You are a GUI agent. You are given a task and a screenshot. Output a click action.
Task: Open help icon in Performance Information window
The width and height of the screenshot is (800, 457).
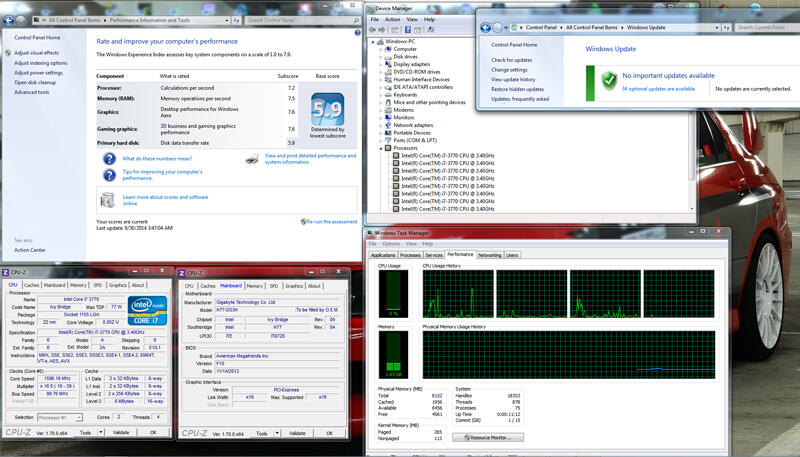[358, 33]
